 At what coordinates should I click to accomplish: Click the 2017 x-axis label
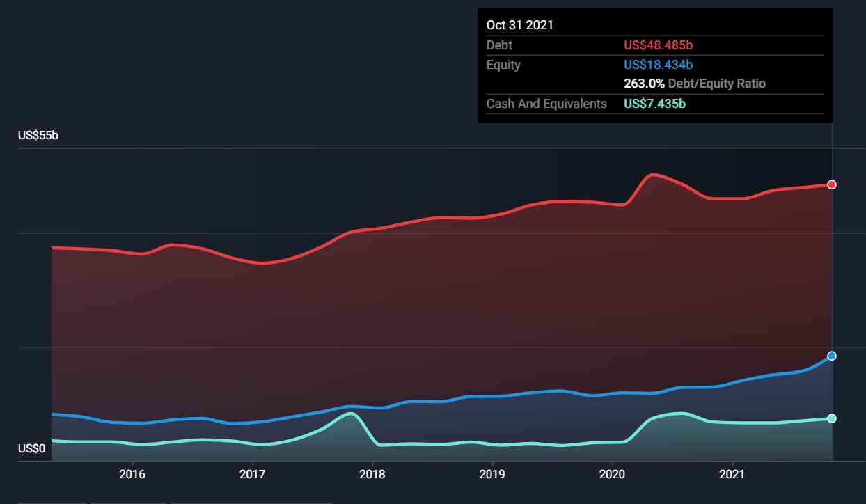[x=252, y=474]
